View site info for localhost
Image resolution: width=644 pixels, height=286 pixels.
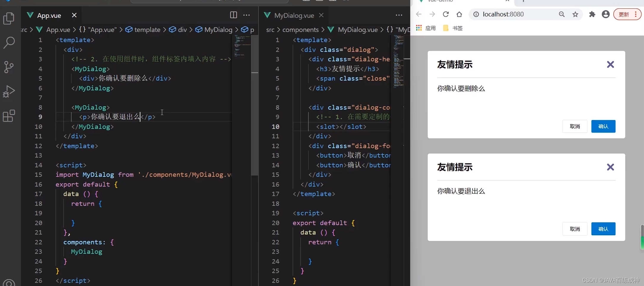point(476,14)
